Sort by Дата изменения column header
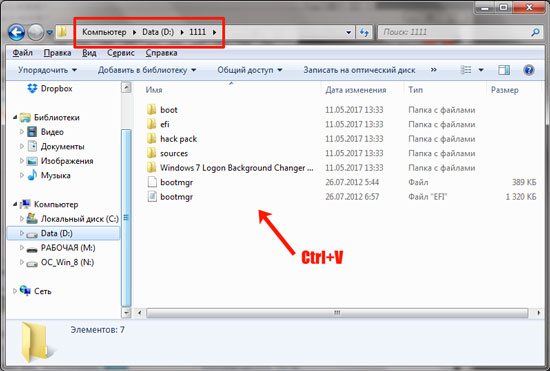 tap(355, 90)
